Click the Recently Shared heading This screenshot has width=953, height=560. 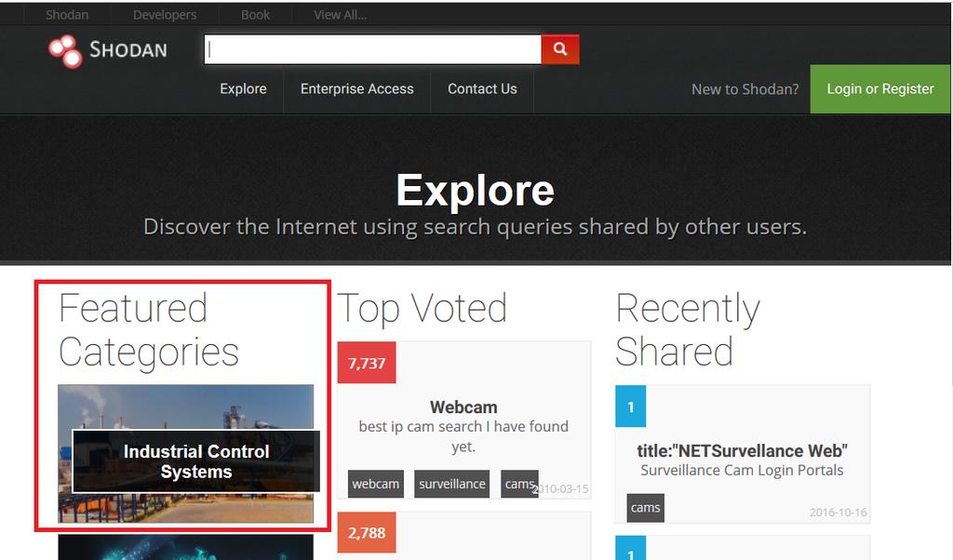click(688, 330)
